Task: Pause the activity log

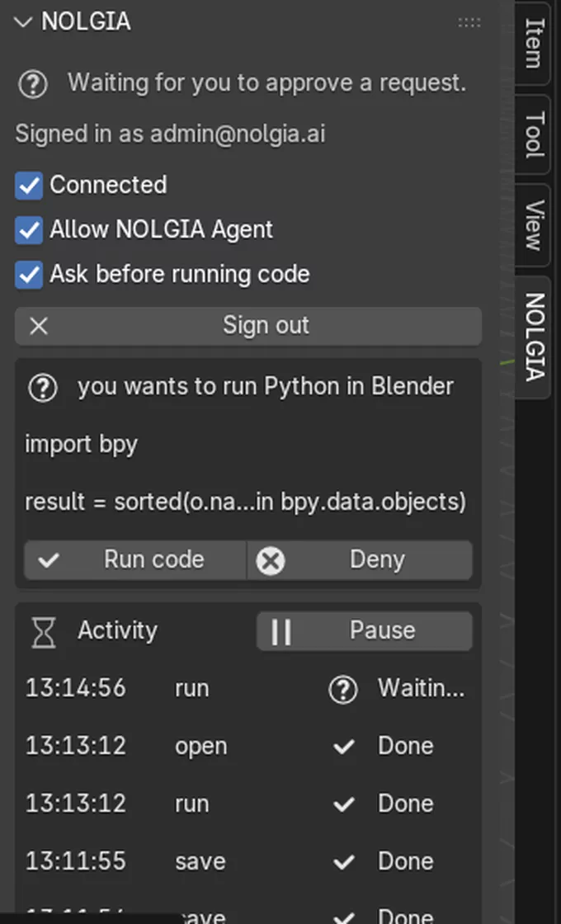Action: [x=364, y=631]
